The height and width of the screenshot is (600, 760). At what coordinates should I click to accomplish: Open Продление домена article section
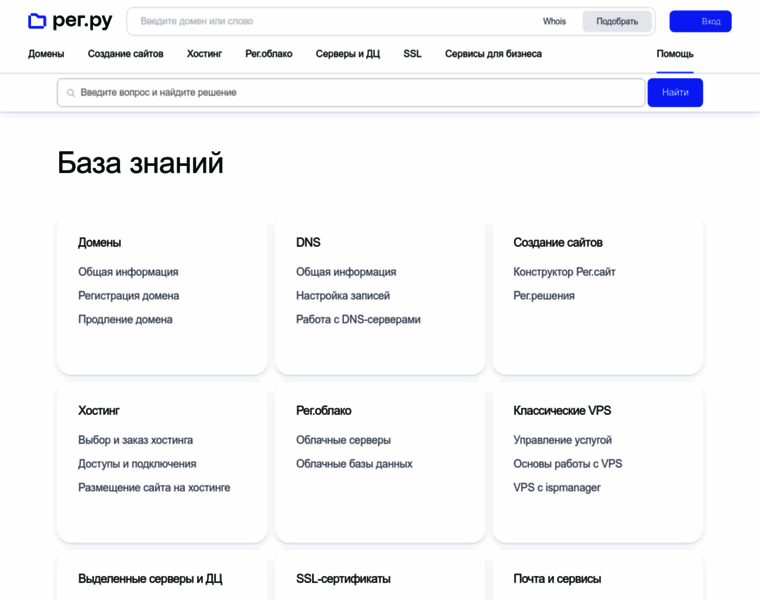[125, 319]
